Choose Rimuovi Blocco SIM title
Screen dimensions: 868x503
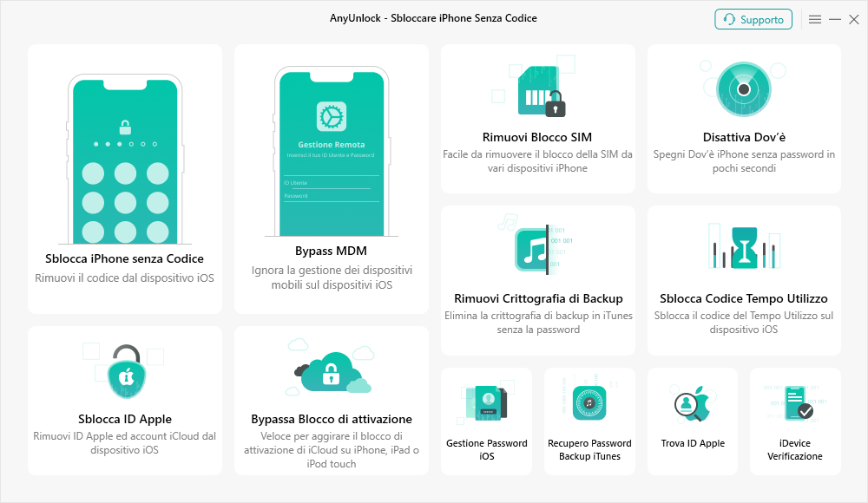point(537,137)
